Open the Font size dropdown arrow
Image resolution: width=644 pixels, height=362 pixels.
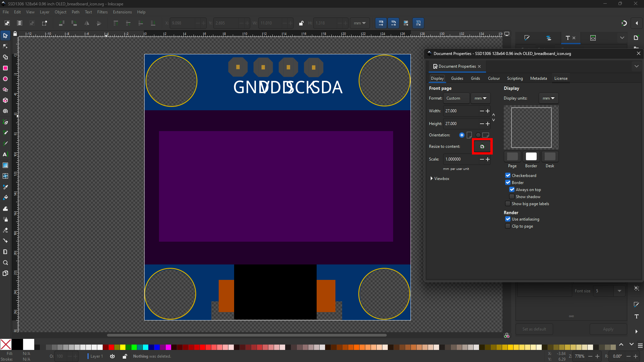tap(620, 291)
